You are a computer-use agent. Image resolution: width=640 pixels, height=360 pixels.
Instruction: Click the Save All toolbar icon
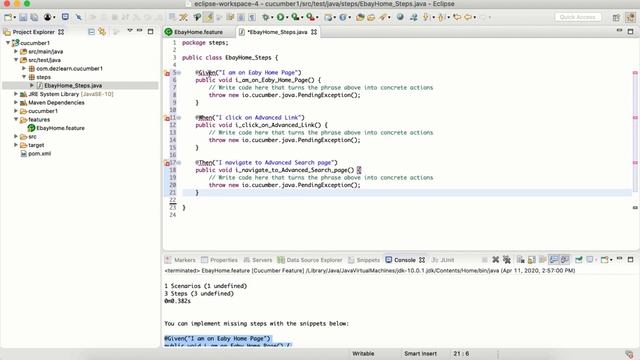coord(34,17)
